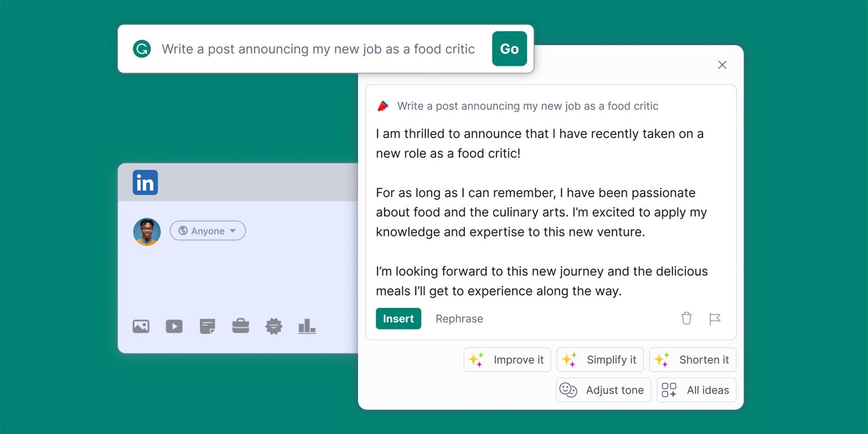Click the Grammarly G logo icon
Image resolution: width=868 pixels, height=434 pixels.
[x=142, y=49]
